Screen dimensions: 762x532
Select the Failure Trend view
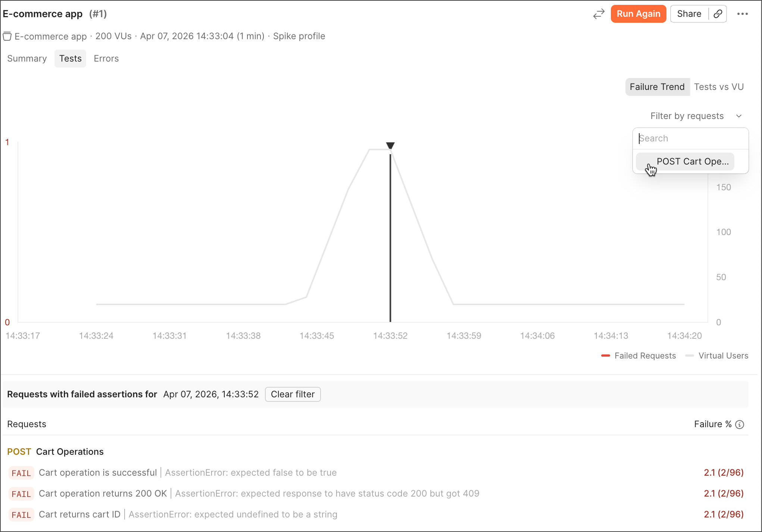[x=658, y=87]
